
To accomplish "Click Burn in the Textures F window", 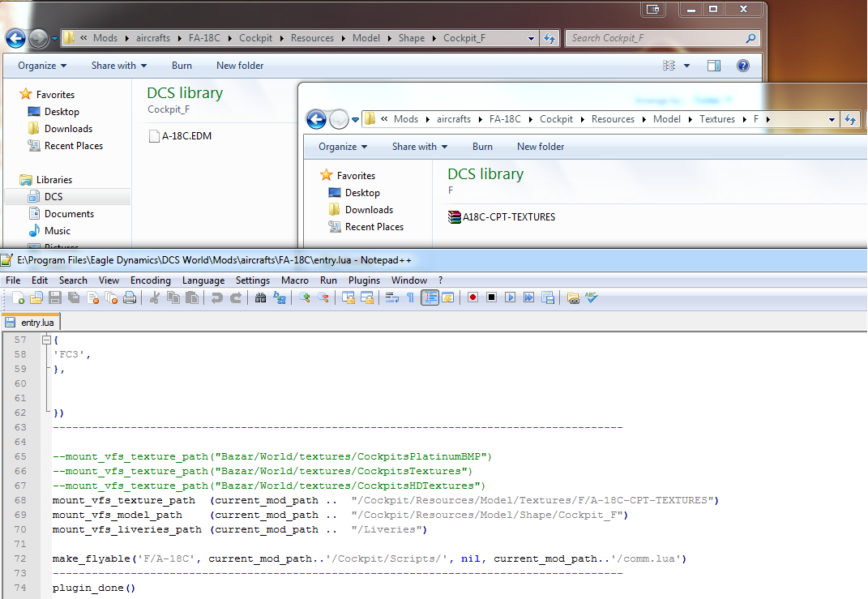I will click(482, 147).
